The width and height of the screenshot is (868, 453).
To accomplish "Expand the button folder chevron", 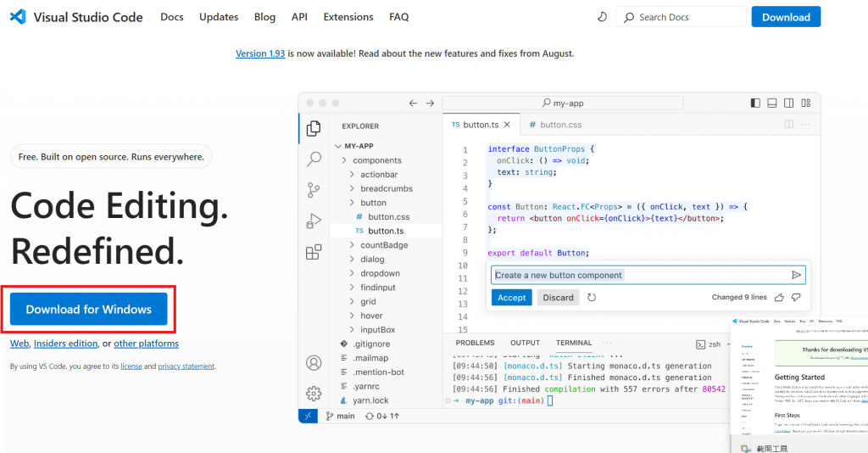I will pos(352,203).
